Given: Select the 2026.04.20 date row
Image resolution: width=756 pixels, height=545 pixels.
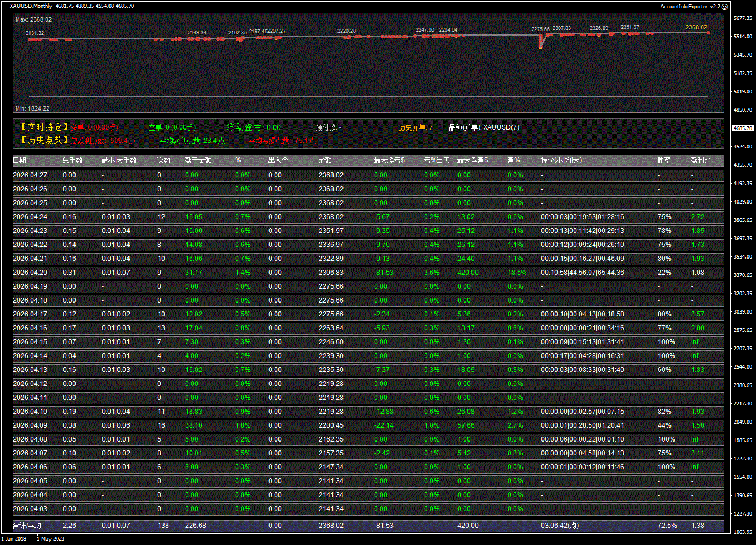Looking at the screenshot, I should 30,272.
